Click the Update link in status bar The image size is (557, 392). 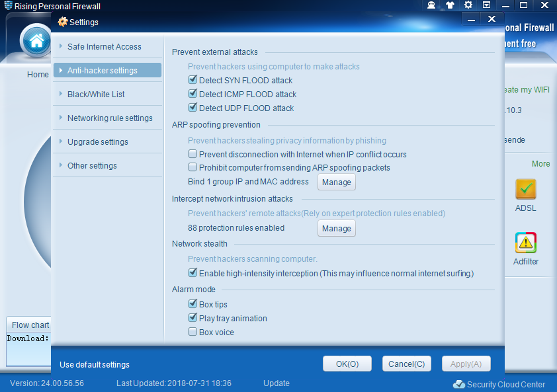pyautogui.click(x=277, y=383)
